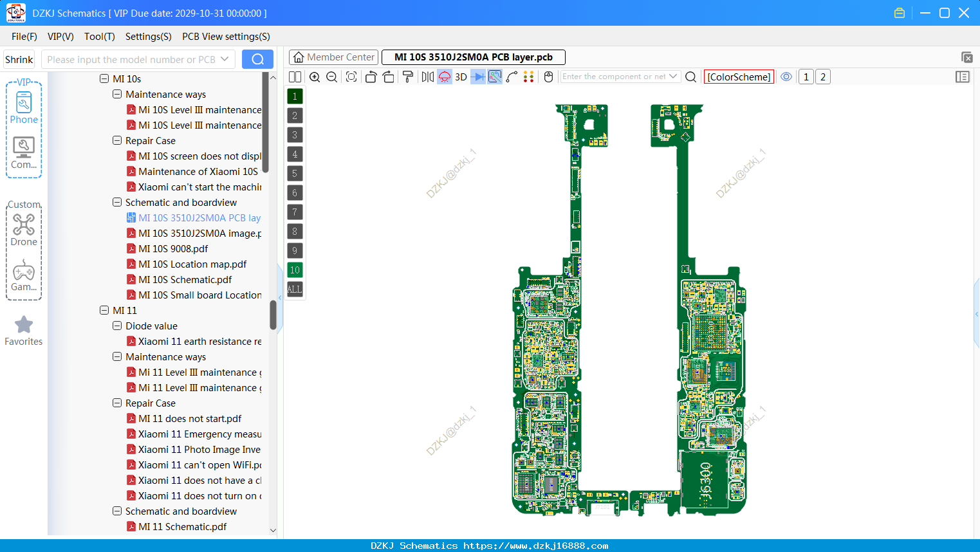Click the blue search button
Screen dimensions: 980x552
(x=257, y=59)
